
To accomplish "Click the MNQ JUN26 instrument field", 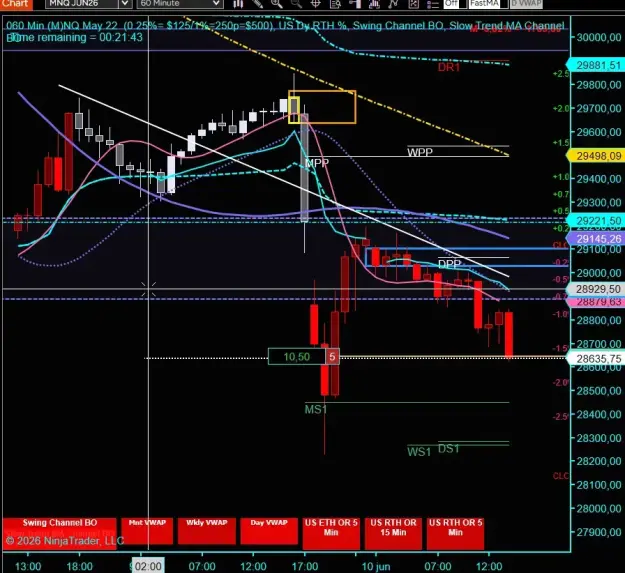I will click(x=81, y=4).
